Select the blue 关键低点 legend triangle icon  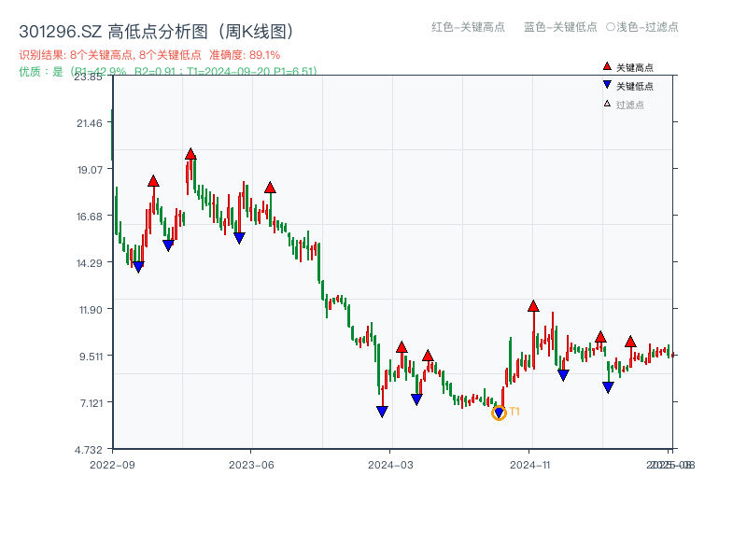click(x=607, y=84)
